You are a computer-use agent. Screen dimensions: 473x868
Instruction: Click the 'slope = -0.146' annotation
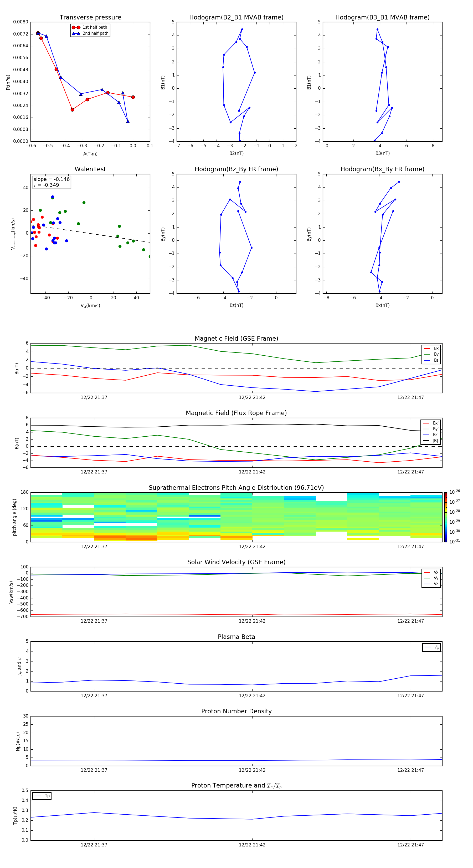(x=52, y=179)
